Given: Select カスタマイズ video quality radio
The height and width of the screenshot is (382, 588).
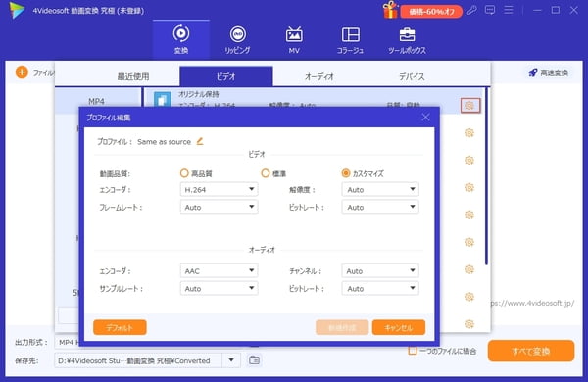Looking at the screenshot, I should point(346,173).
